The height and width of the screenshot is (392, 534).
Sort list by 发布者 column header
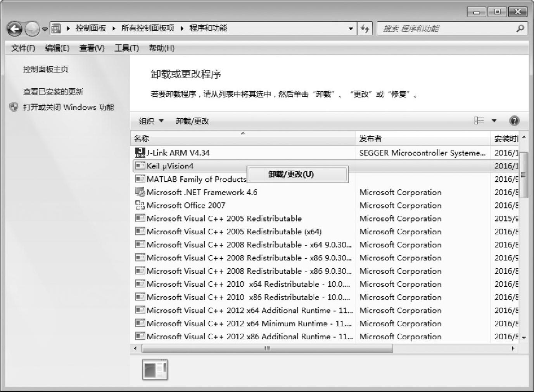click(423, 138)
